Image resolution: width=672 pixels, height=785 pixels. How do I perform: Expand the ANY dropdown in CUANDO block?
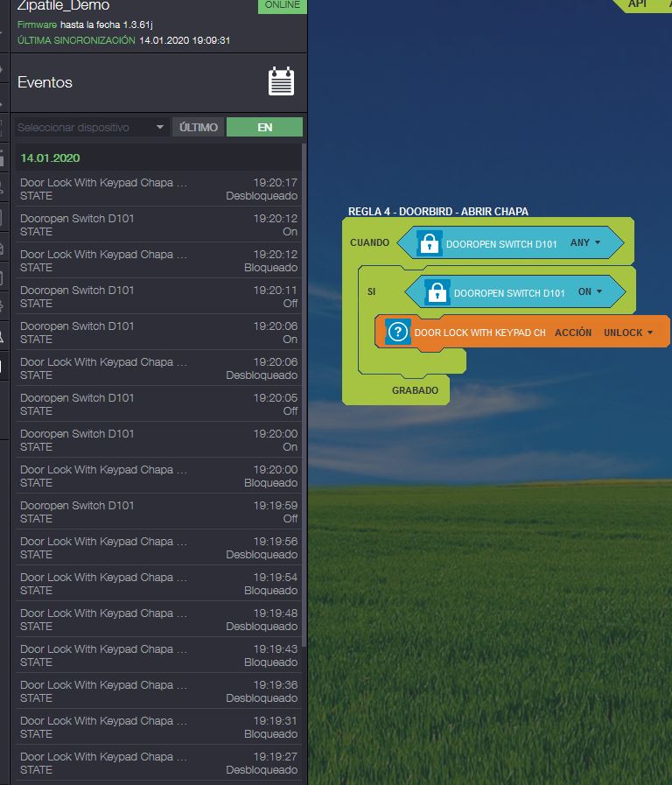(x=585, y=243)
